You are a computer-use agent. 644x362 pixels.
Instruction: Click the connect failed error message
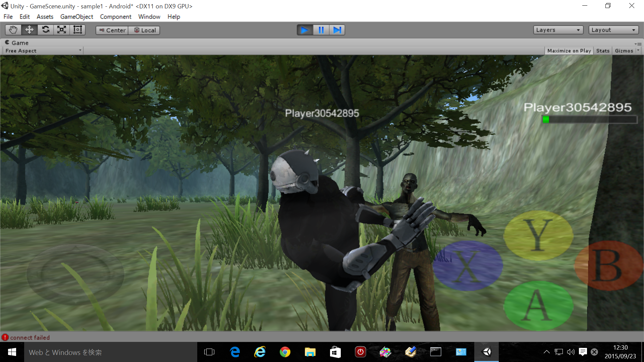click(x=30, y=338)
